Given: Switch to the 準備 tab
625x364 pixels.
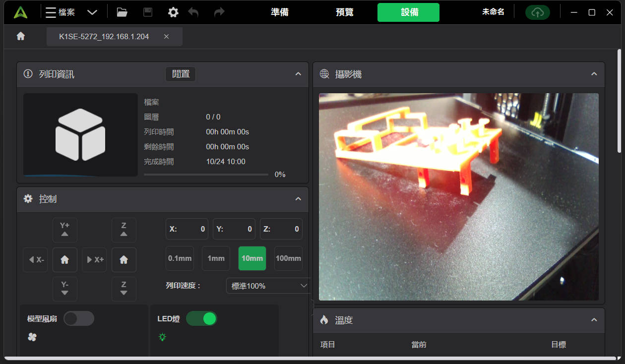Looking at the screenshot, I should [x=280, y=12].
